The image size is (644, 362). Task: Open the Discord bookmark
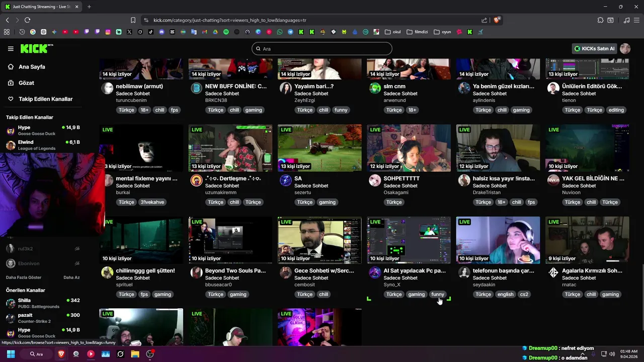click(x=162, y=32)
